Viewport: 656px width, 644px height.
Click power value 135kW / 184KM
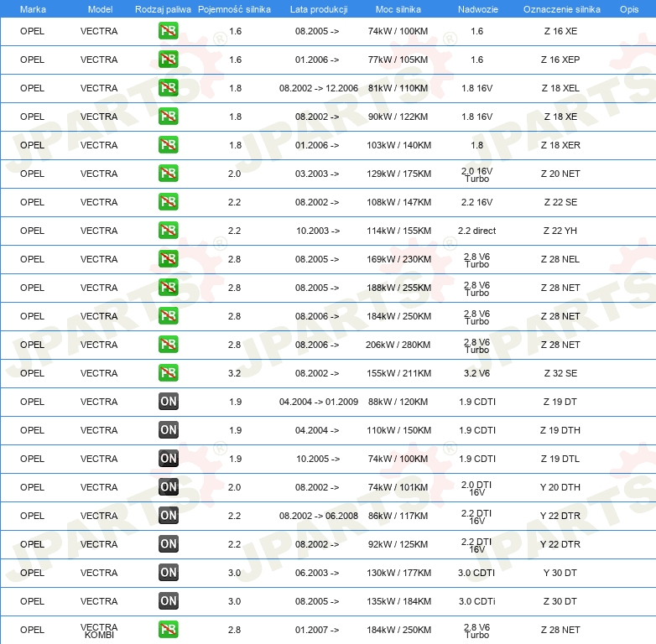pos(398,601)
